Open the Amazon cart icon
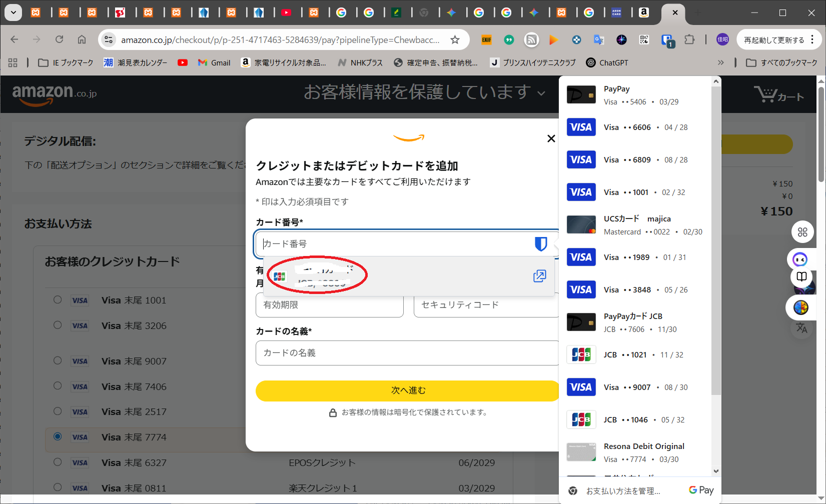 pos(778,94)
